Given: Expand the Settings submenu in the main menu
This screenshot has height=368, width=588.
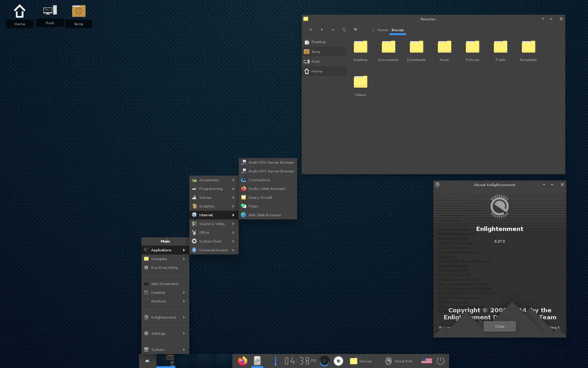Looking at the screenshot, I should coord(159,333).
